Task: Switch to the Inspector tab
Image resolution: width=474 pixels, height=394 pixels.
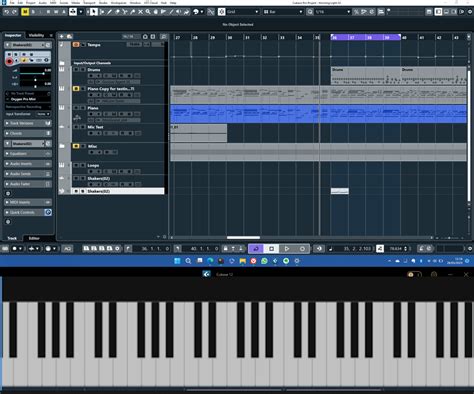Action: pos(13,35)
